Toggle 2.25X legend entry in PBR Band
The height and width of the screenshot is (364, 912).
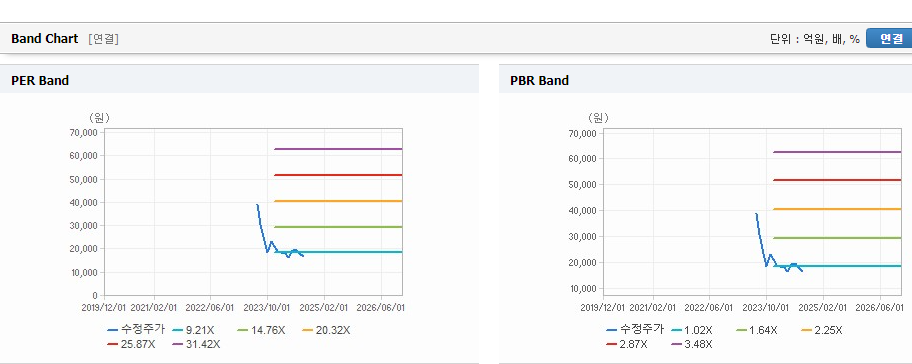tap(822, 330)
